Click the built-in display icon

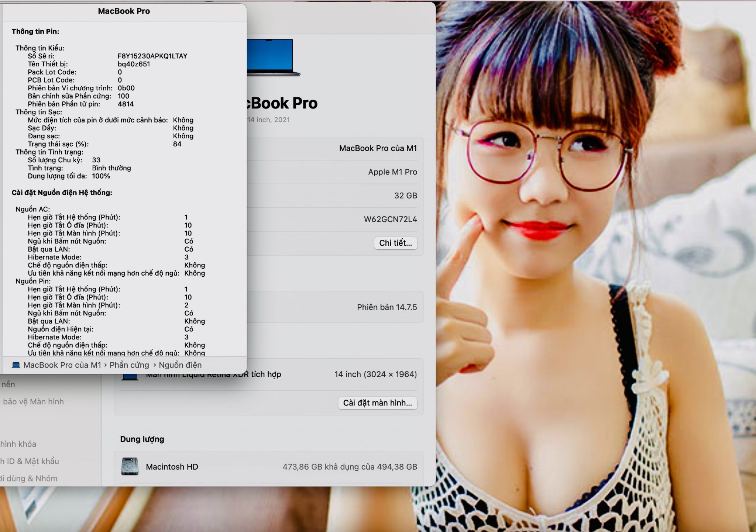coord(130,377)
